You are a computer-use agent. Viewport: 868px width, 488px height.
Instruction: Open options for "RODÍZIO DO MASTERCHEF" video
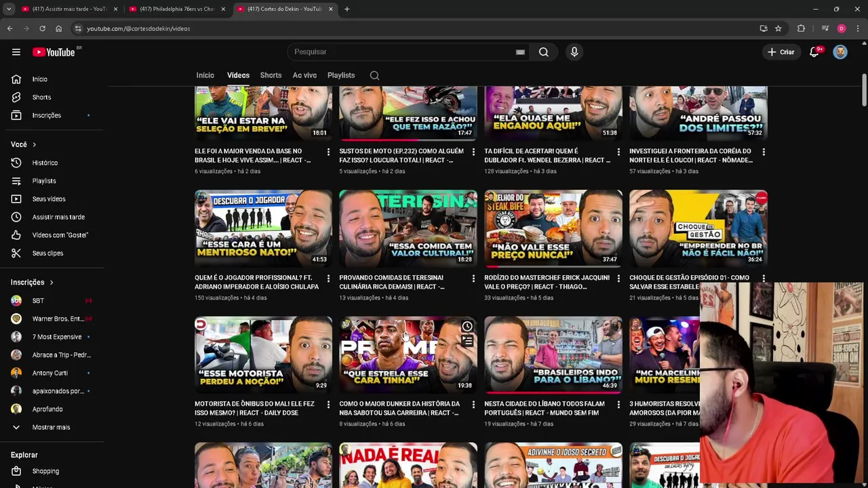(x=618, y=279)
